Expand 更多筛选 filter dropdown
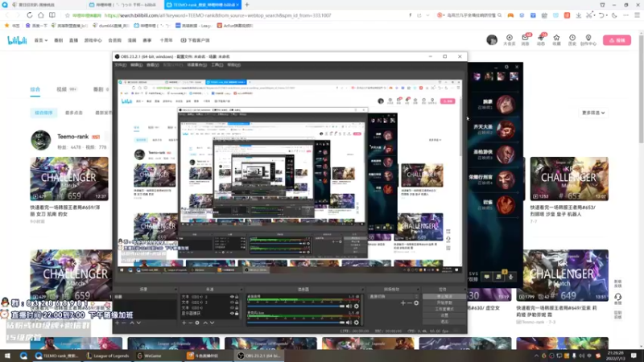 point(593,113)
